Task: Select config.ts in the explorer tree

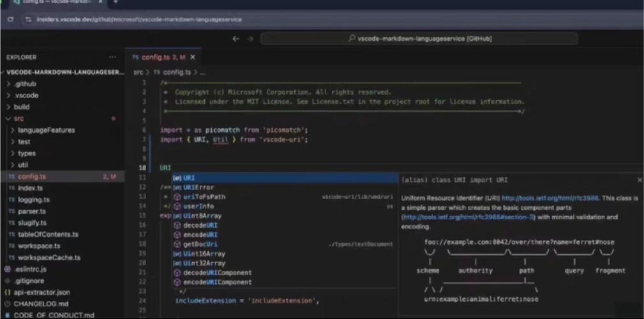Action: click(63, 177)
